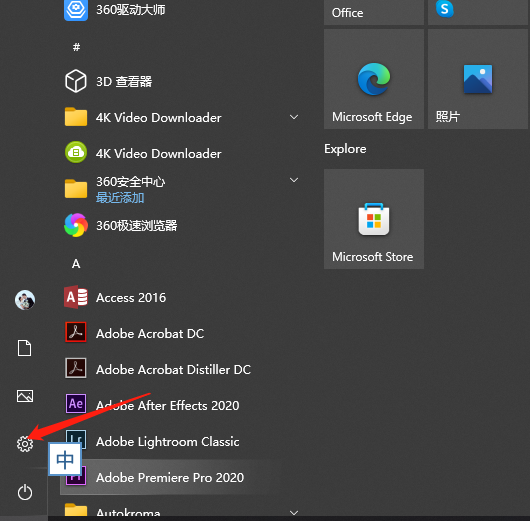Image resolution: width=530 pixels, height=521 pixels.
Task: Open Pictures folder icon in sidebar
Action: click(x=25, y=396)
